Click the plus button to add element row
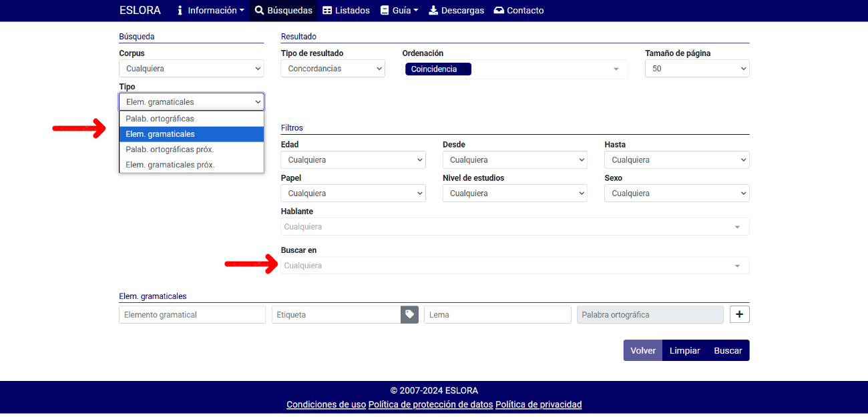The image size is (868, 417). click(x=739, y=315)
